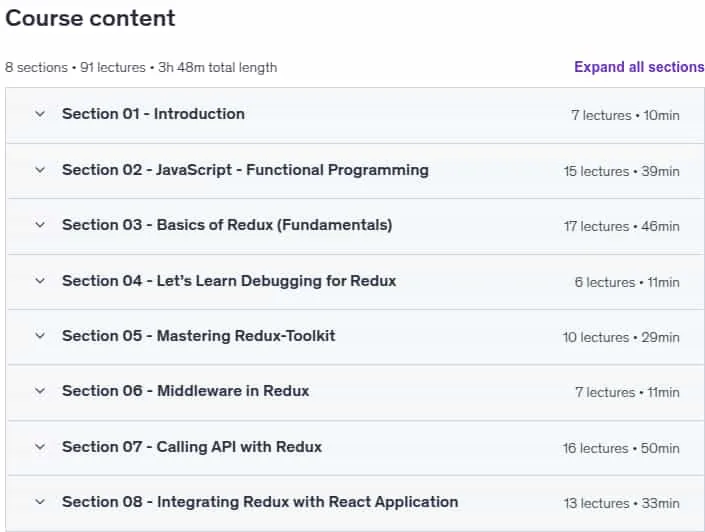Expand chevron for Section 02 JavaScript Functional Programming
The image size is (705, 532).
point(40,170)
